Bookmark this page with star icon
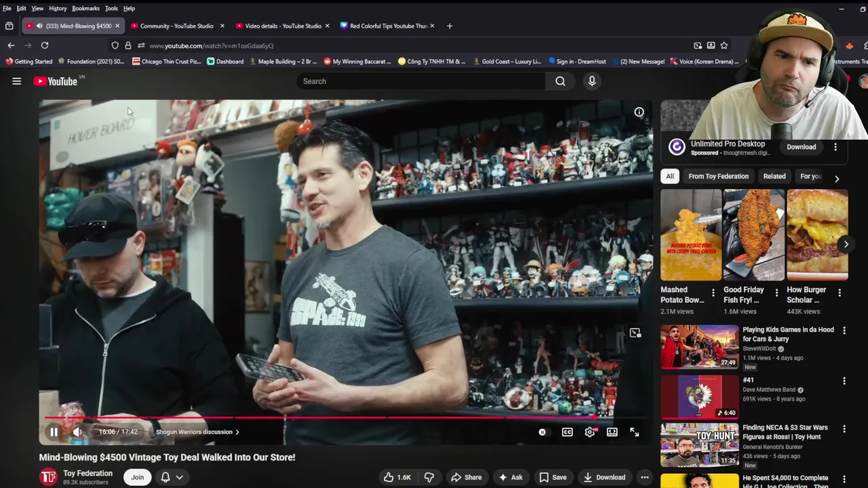 724,45
